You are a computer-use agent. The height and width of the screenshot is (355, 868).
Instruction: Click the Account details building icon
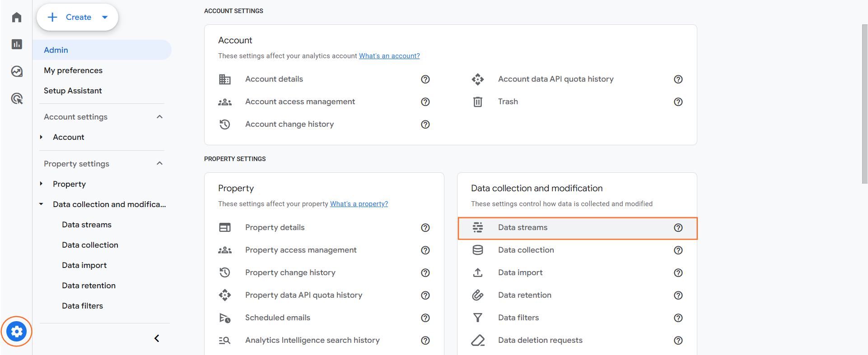[x=225, y=79]
